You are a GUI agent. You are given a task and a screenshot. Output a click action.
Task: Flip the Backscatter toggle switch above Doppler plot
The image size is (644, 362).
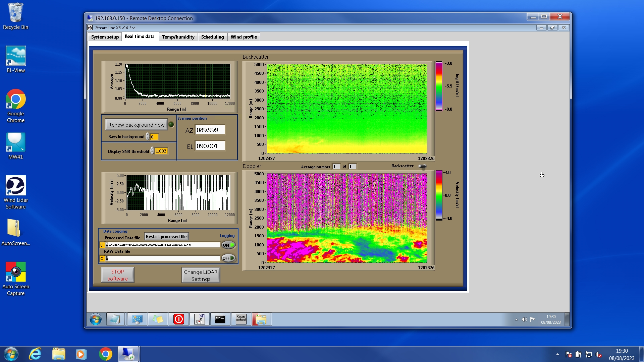pyautogui.click(x=422, y=166)
